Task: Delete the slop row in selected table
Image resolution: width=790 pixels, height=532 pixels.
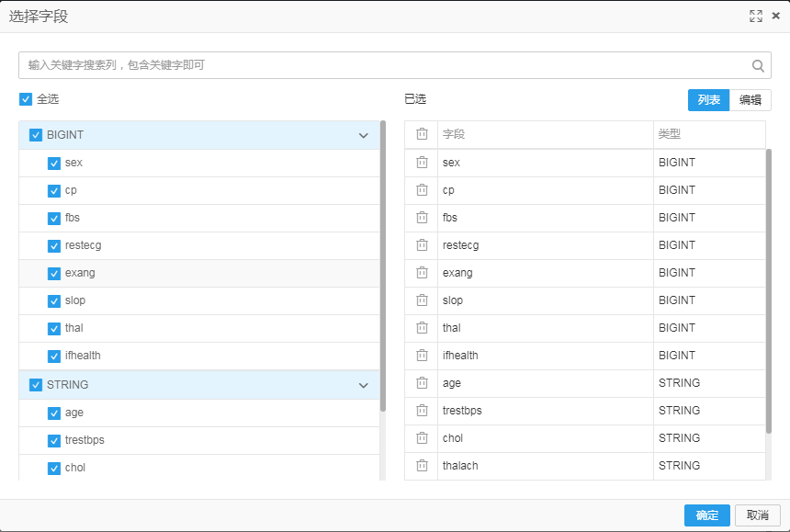Action: pos(423,300)
